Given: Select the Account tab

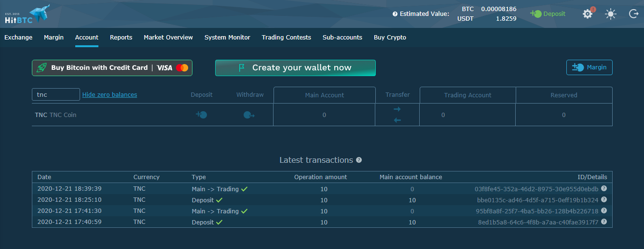Looking at the screenshot, I should pyautogui.click(x=87, y=38).
